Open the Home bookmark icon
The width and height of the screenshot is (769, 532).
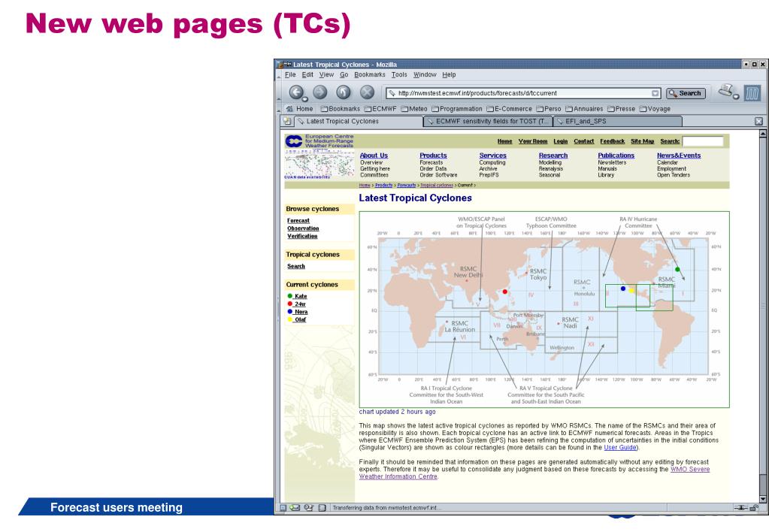click(x=300, y=109)
